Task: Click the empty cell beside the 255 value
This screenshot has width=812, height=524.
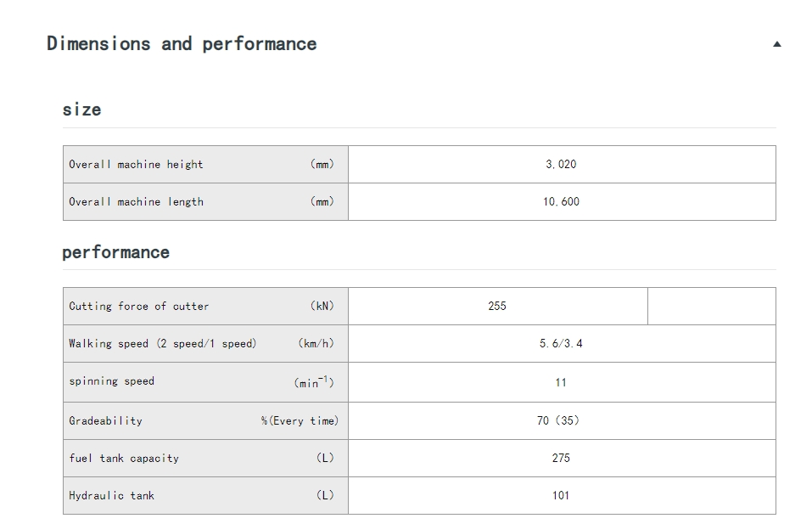Action: 711,307
